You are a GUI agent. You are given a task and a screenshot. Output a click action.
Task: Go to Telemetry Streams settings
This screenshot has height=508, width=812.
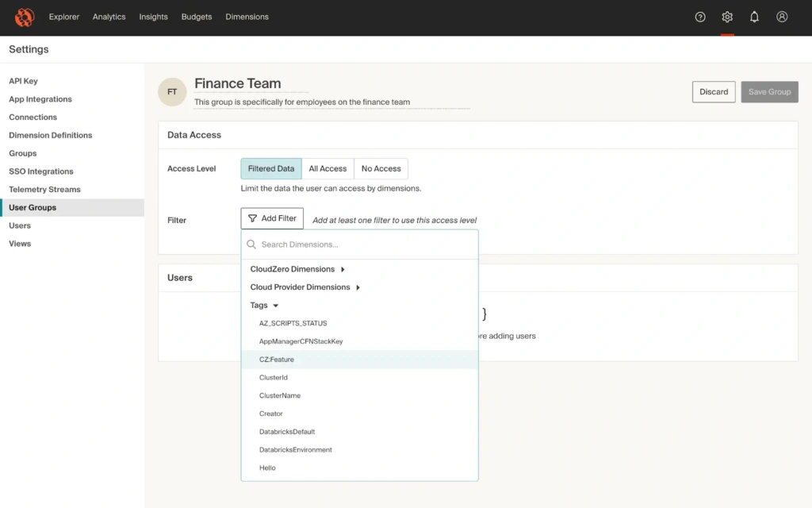44,190
